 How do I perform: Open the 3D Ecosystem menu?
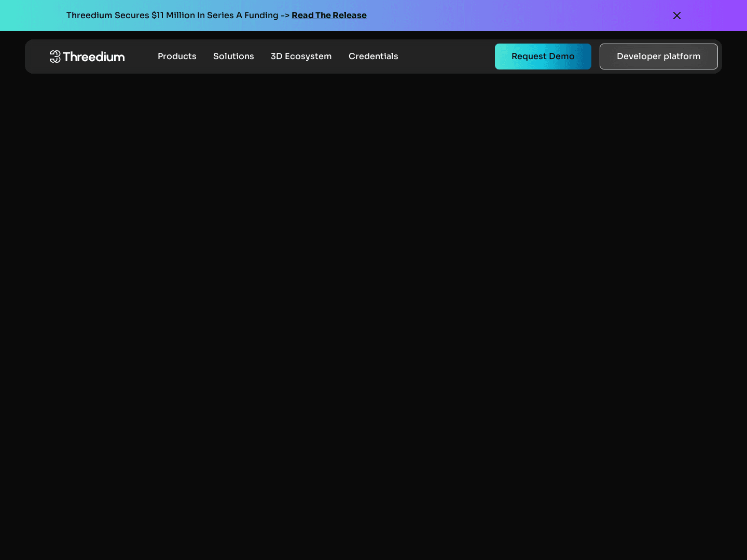(301, 57)
